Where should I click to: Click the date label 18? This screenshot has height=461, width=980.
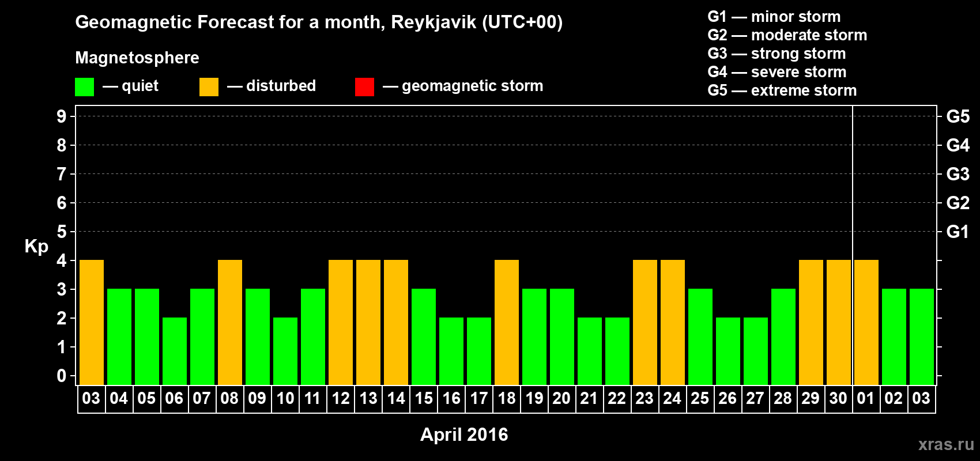[507, 398]
